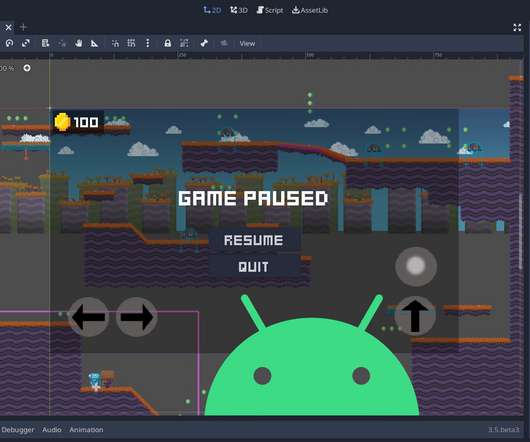Open the AssetLib workspace
The width and height of the screenshot is (530, 442).
pos(310,10)
